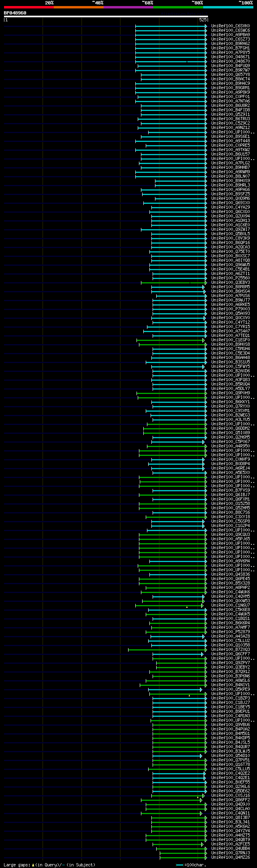Select the UniRef100_B8LN07 label
The image size is (257, 868).
[230, 176]
